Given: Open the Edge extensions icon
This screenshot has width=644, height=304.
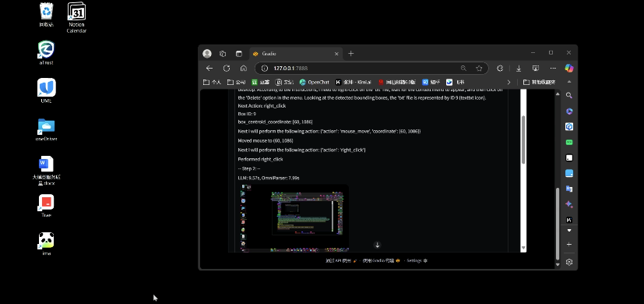Looking at the screenshot, I should [500, 69].
